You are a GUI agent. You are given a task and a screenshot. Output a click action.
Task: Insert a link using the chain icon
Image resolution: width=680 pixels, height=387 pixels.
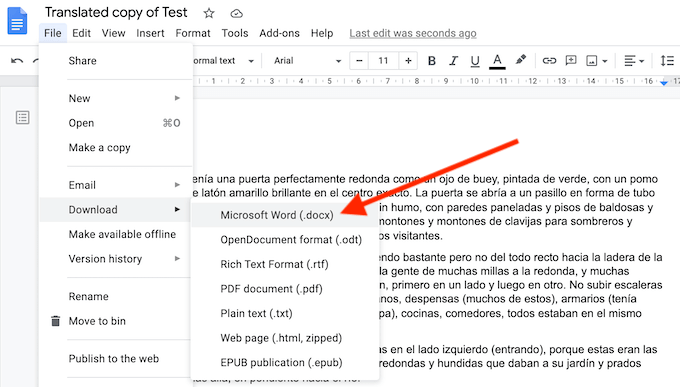point(549,61)
